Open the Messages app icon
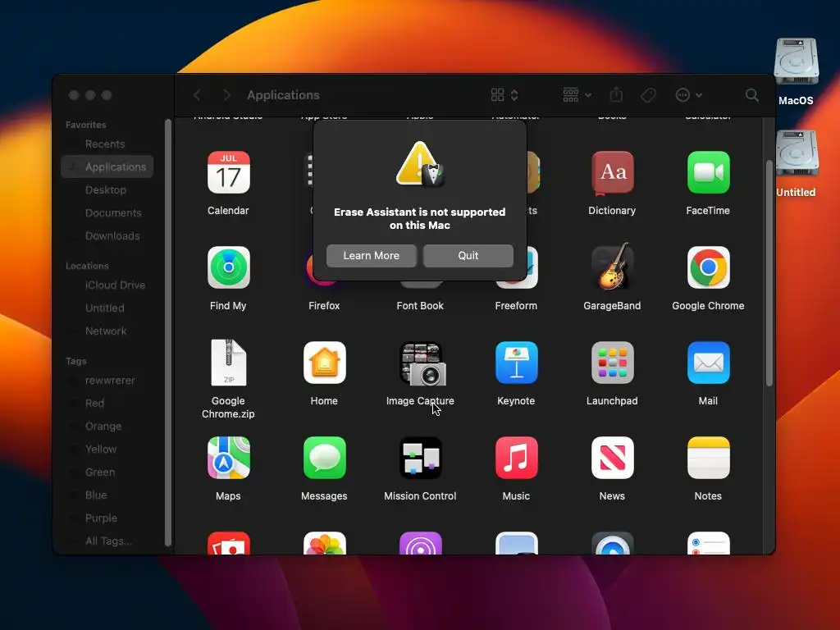Viewport: 840px width, 630px height. (x=324, y=458)
